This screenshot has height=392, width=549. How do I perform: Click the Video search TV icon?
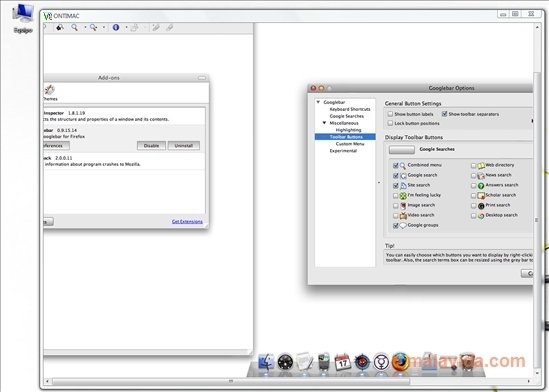(x=403, y=216)
